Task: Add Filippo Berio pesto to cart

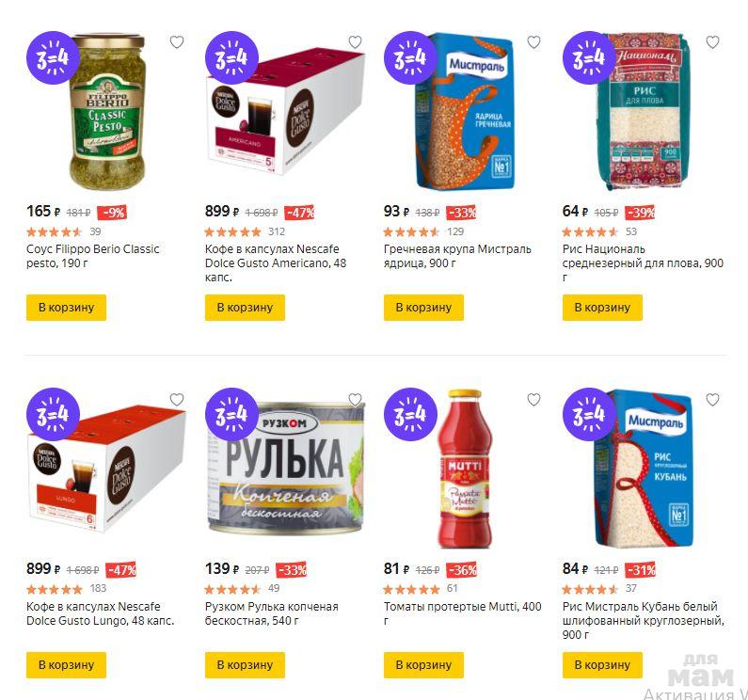Action: [66, 308]
